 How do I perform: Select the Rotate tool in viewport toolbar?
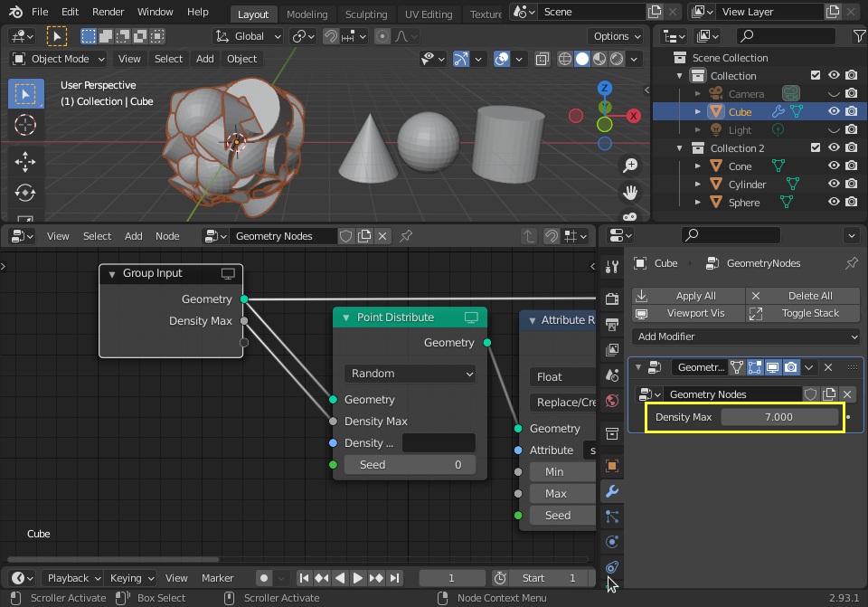click(25, 193)
